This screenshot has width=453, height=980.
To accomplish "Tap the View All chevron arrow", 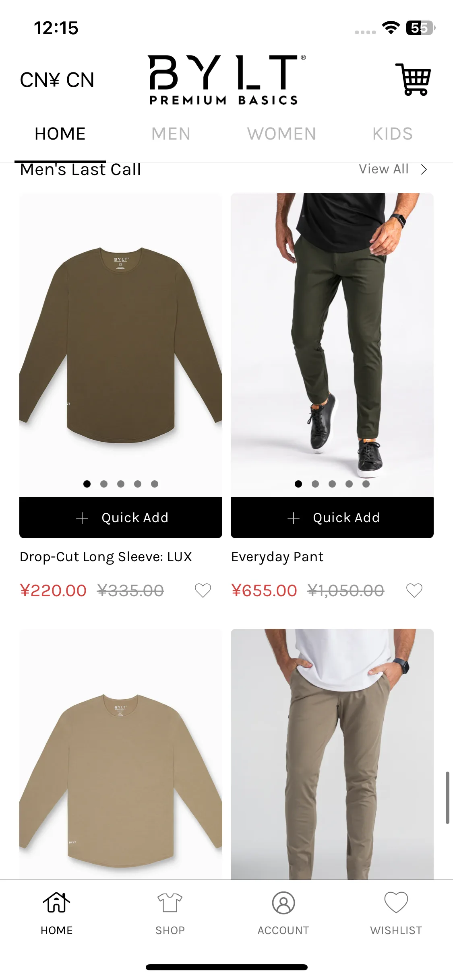I will (424, 169).
